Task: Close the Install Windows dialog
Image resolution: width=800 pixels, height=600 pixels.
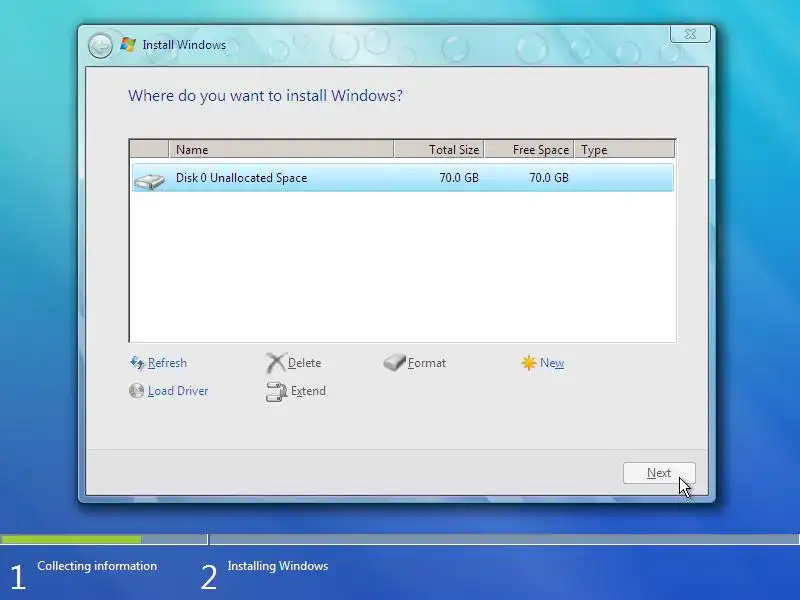Action: tap(690, 34)
